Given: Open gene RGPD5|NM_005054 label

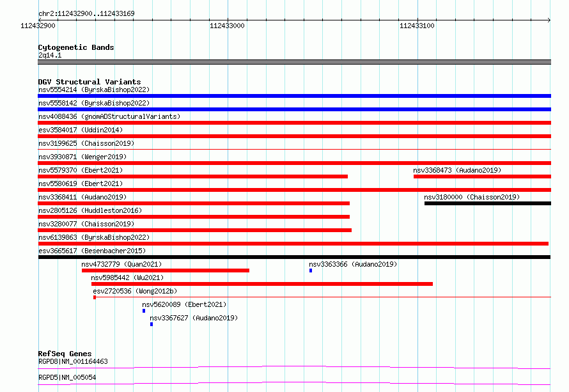Looking at the screenshot, I should coord(67,377).
